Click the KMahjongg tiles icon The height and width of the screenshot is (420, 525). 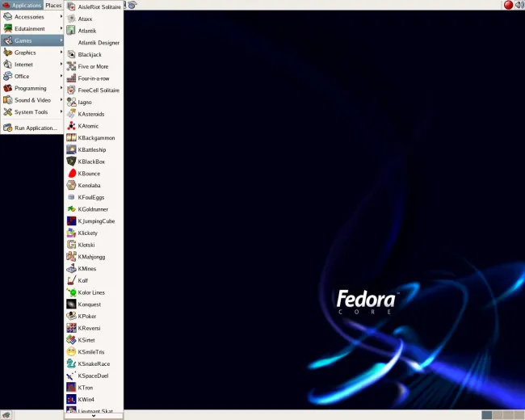(71, 257)
